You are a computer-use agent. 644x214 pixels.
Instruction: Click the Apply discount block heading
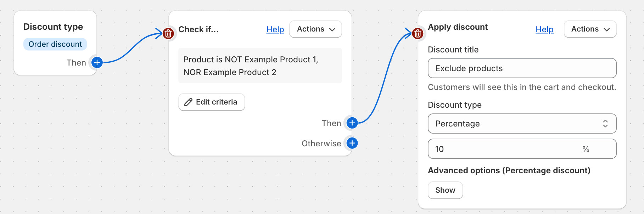click(458, 27)
